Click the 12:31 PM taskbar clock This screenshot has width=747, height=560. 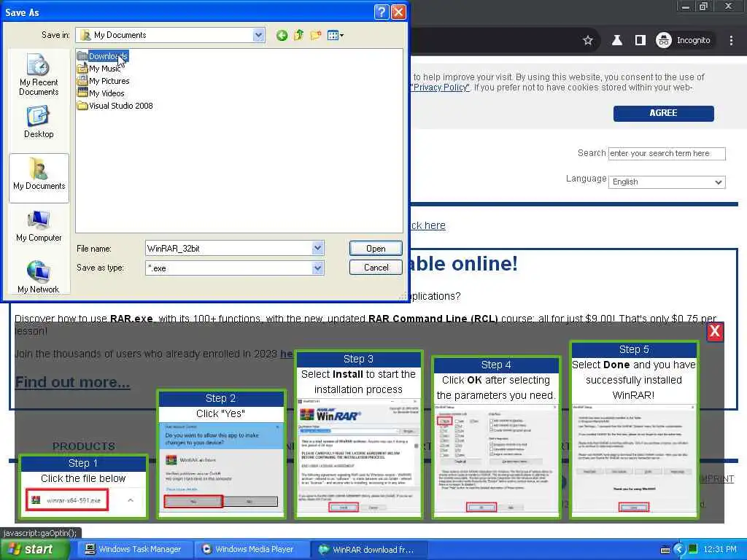pyautogui.click(x=720, y=550)
